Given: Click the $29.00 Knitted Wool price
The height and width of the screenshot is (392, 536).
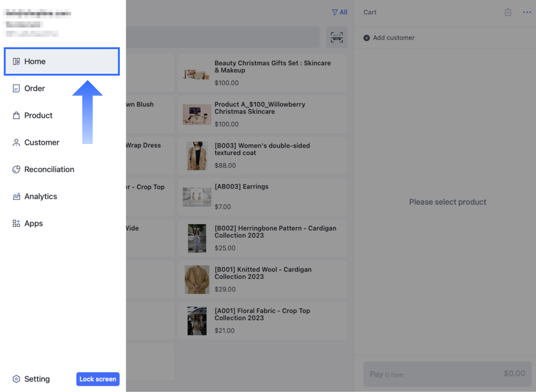Looking at the screenshot, I should pyautogui.click(x=225, y=289).
